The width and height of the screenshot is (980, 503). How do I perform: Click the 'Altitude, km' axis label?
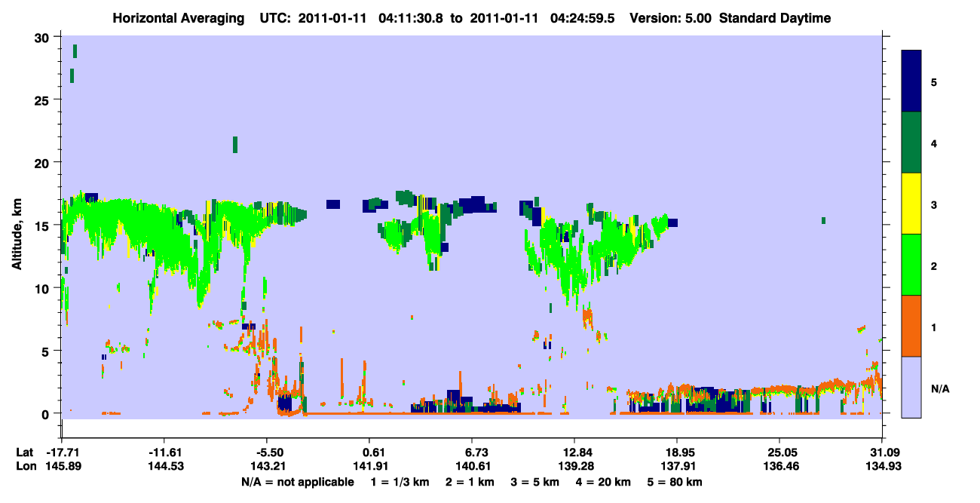pyautogui.click(x=17, y=235)
